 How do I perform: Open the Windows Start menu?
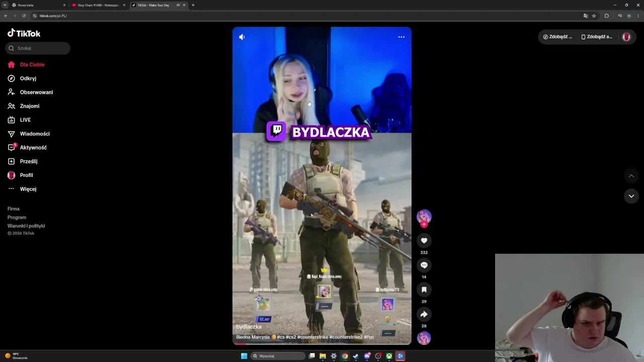pyautogui.click(x=244, y=356)
